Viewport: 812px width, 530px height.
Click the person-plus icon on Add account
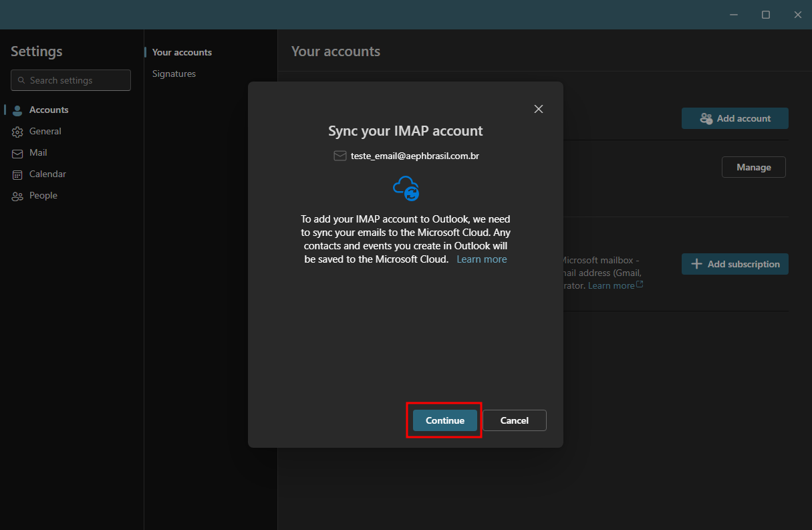[x=706, y=118]
